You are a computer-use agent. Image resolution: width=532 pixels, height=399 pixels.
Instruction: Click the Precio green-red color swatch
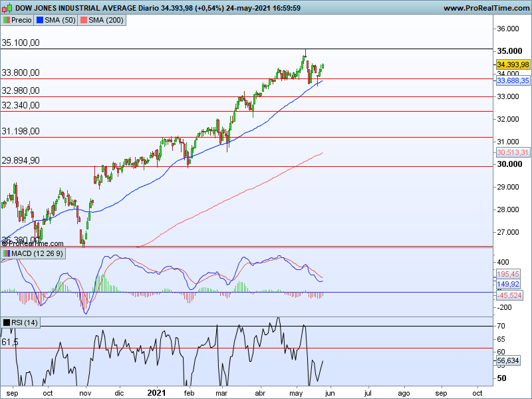(7, 20)
